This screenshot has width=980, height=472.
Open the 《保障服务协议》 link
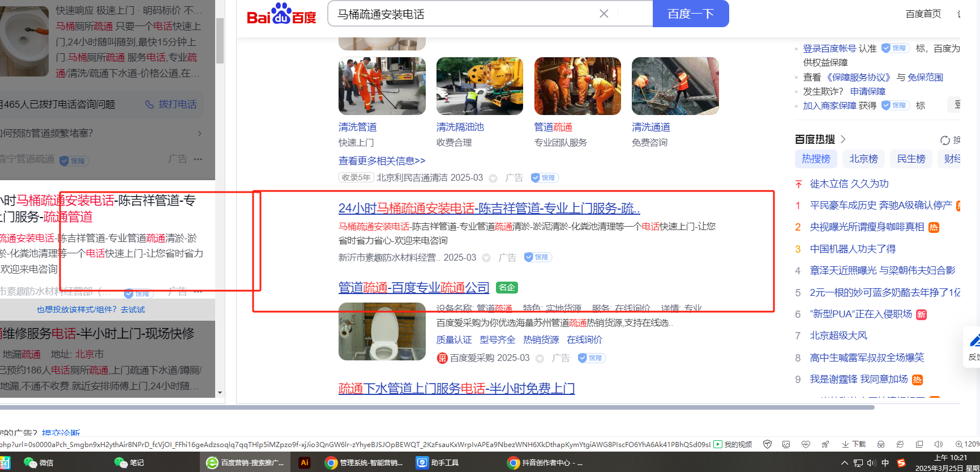[858, 77]
